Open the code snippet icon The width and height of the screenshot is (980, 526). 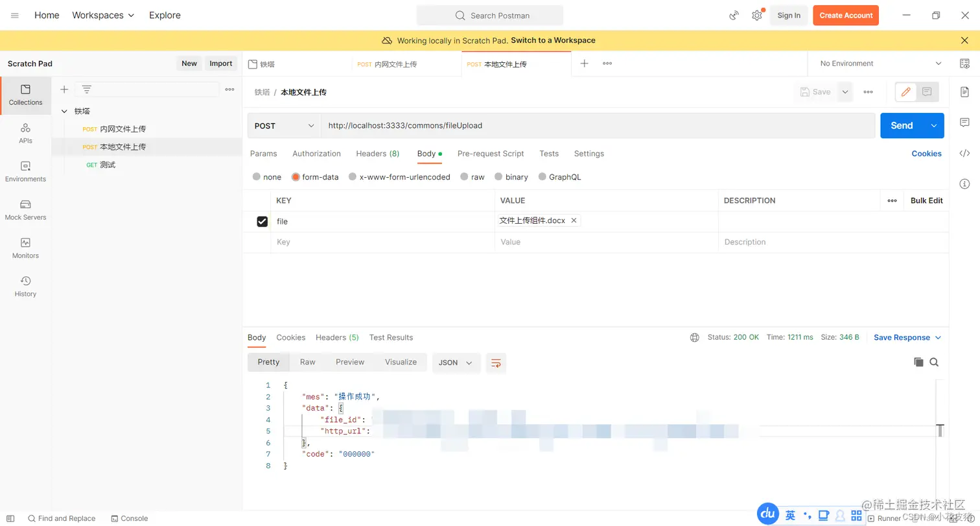964,154
